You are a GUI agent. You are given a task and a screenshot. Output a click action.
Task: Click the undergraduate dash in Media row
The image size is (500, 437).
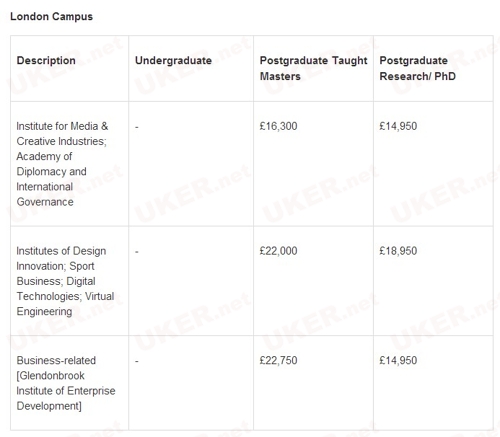click(137, 127)
